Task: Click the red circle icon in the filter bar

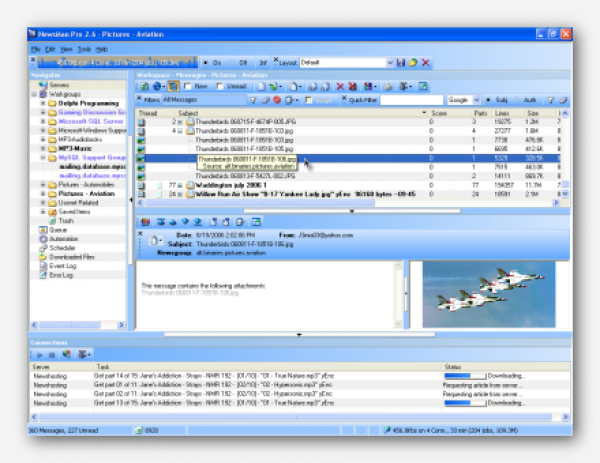Action: pyautogui.click(x=277, y=100)
